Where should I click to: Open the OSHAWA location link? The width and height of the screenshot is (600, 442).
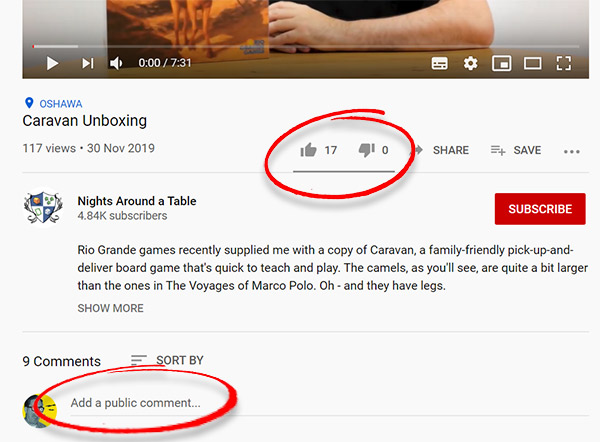[61, 104]
